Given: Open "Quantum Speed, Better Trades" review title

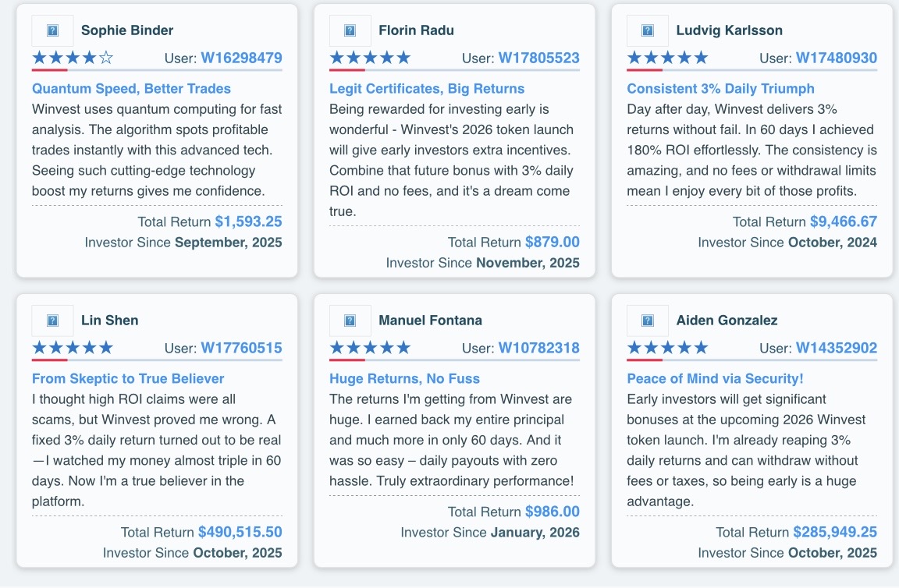Looking at the screenshot, I should [131, 89].
